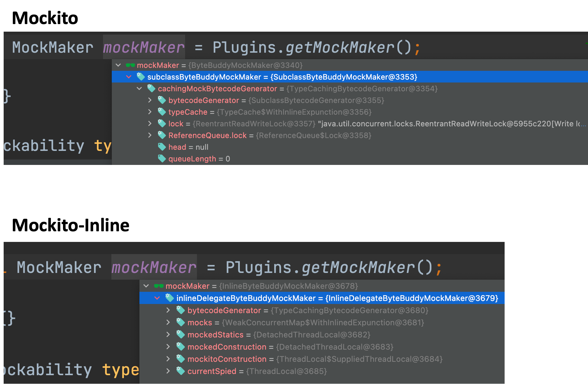Click highlighted mockMaker variable in lower code line
Image resolution: width=588 pixels, height=384 pixels.
tap(154, 267)
